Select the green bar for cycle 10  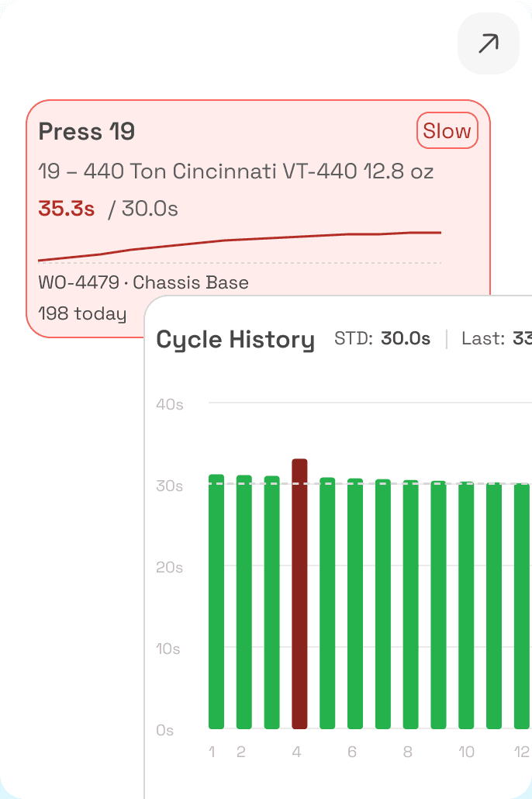tap(466, 605)
